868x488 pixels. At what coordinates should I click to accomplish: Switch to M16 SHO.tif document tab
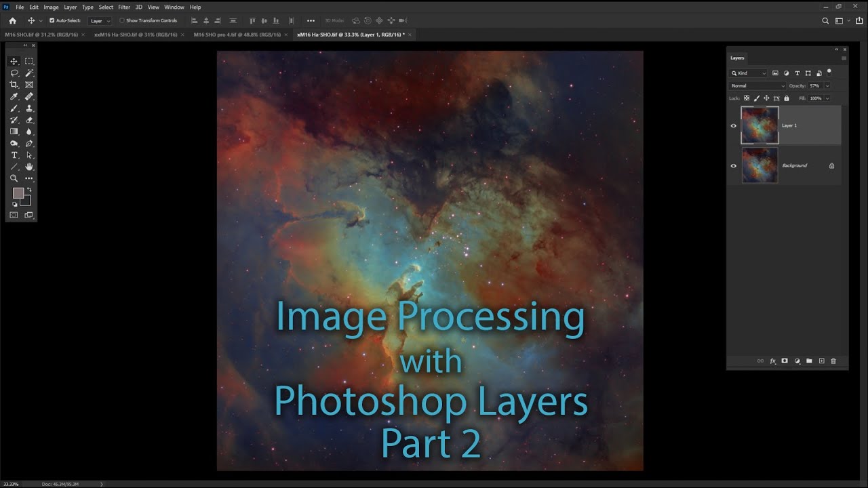[x=41, y=34]
